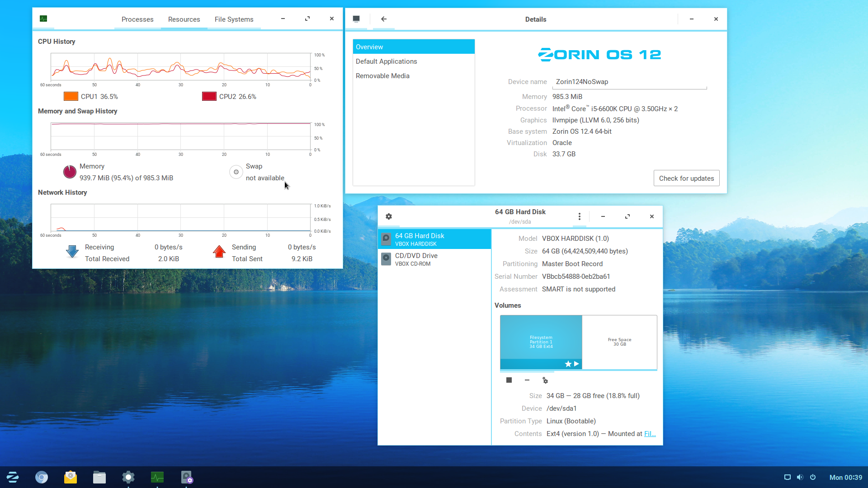
Task: Open the Files manager from taskbar
Action: [x=99, y=477]
